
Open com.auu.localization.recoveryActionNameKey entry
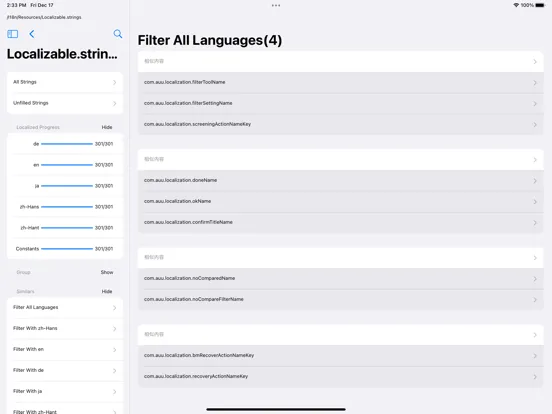(340, 377)
